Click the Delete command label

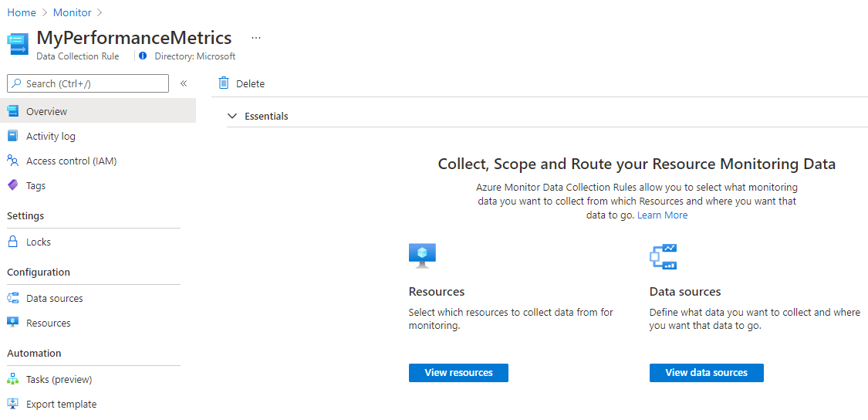tap(250, 83)
